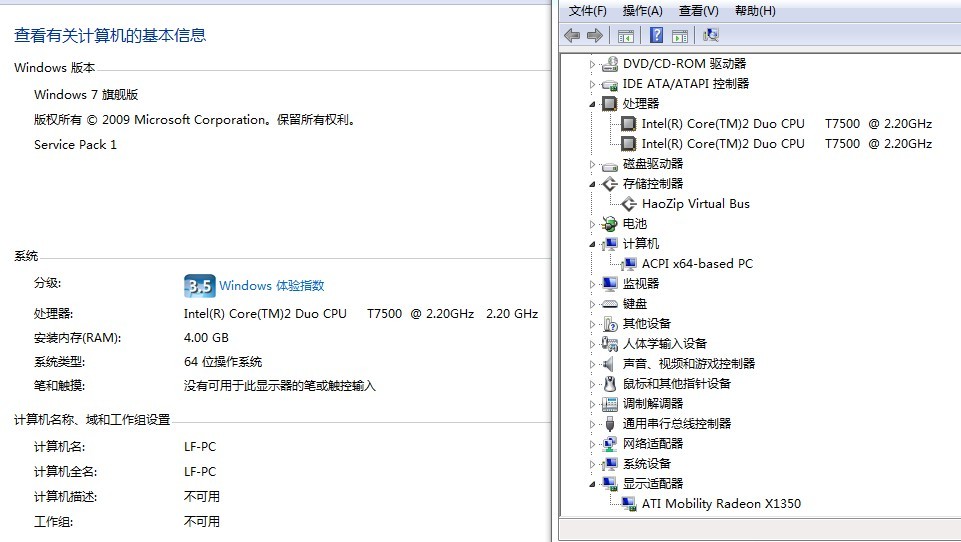Click the 查看有关计算机的基本信息 heading
Viewport: 961px width, 542px height.
click(110, 36)
